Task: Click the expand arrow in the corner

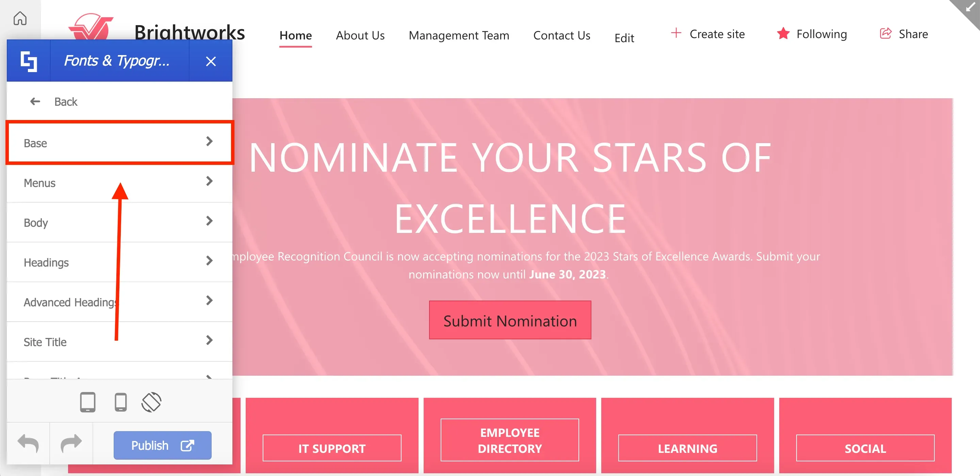Action: pyautogui.click(x=970, y=7)
